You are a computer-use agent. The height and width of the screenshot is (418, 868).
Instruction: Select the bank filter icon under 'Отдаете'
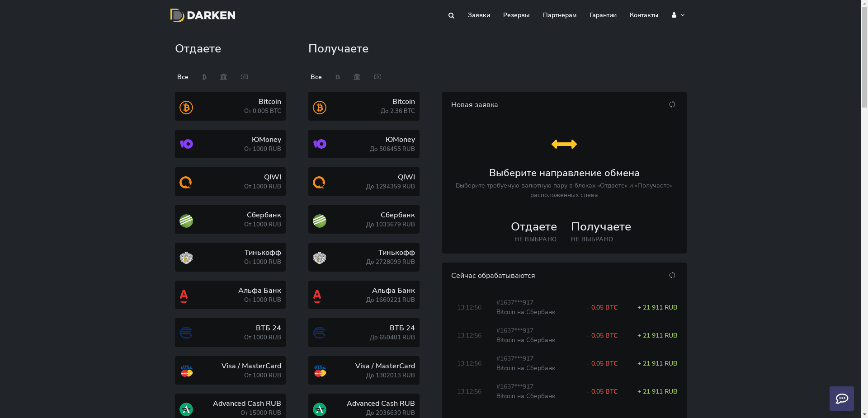click(223, 77)
